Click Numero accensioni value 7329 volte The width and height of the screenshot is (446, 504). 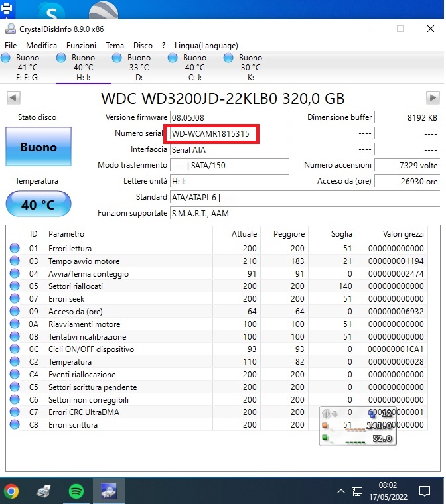point(407,166)
